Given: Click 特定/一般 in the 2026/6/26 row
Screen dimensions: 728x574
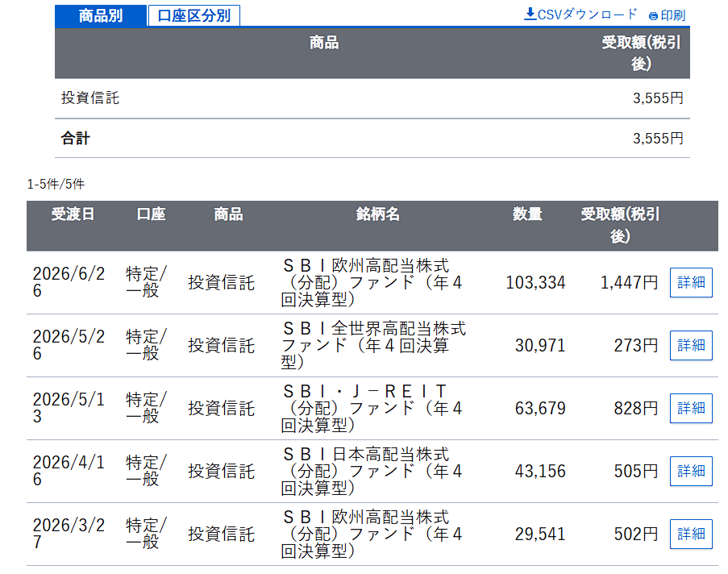Looking at the screenshot, I should tap(146, 282).
